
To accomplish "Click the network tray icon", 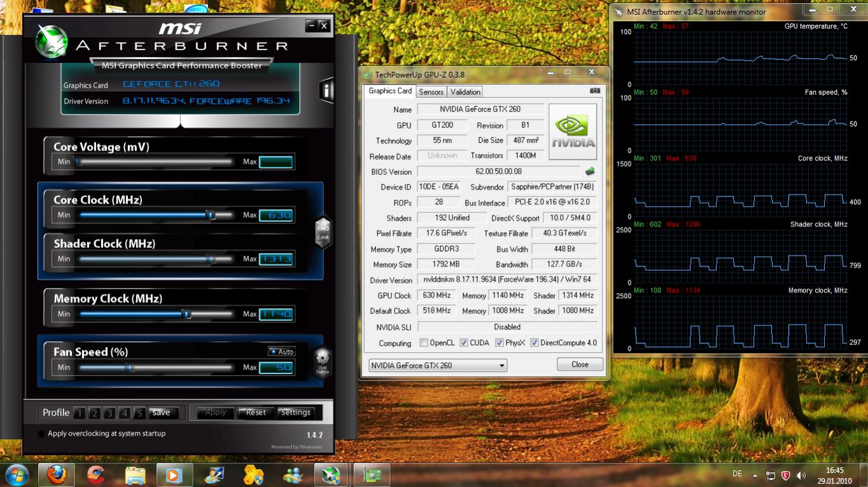I will click(771, 475).
